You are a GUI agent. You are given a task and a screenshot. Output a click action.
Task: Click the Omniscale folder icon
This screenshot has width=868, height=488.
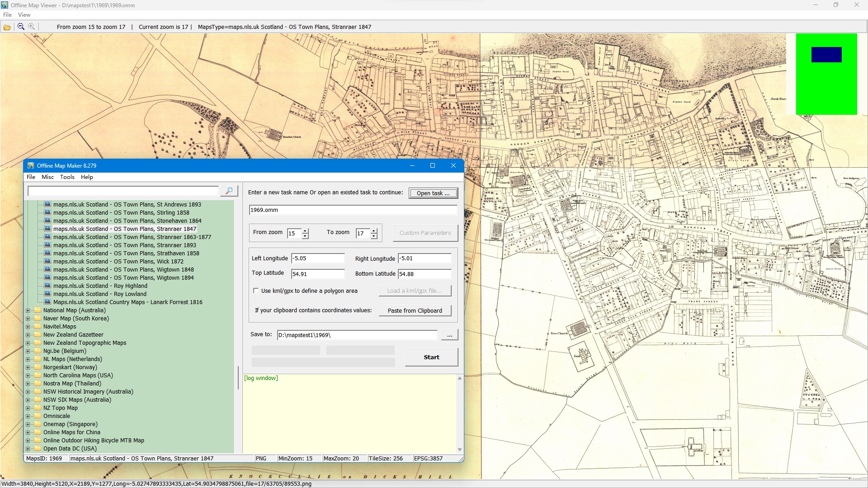38,416
